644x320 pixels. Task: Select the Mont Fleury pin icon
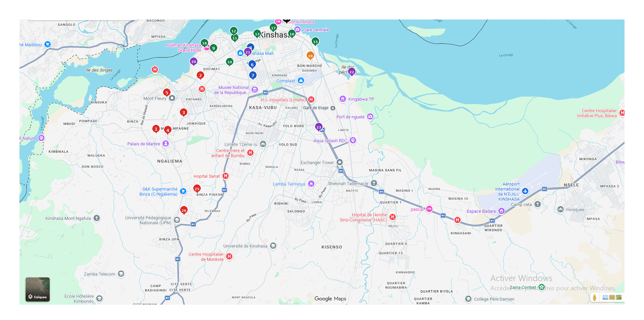172,98
